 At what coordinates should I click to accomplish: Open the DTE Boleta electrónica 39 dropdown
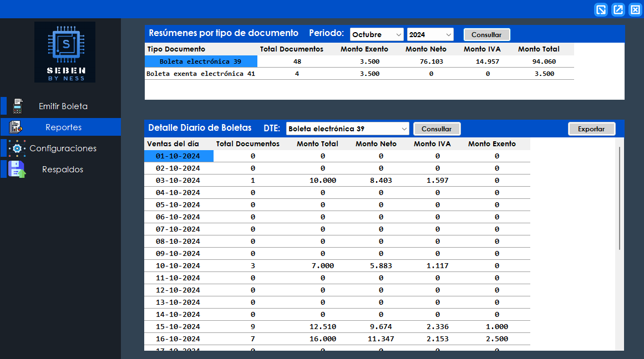(x=347, y=129)
